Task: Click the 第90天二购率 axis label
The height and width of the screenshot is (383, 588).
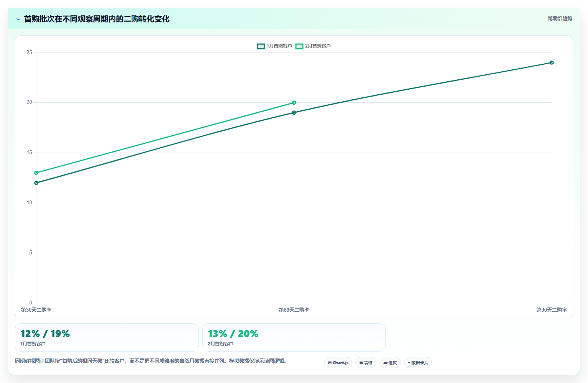Action: pos(552,310)
